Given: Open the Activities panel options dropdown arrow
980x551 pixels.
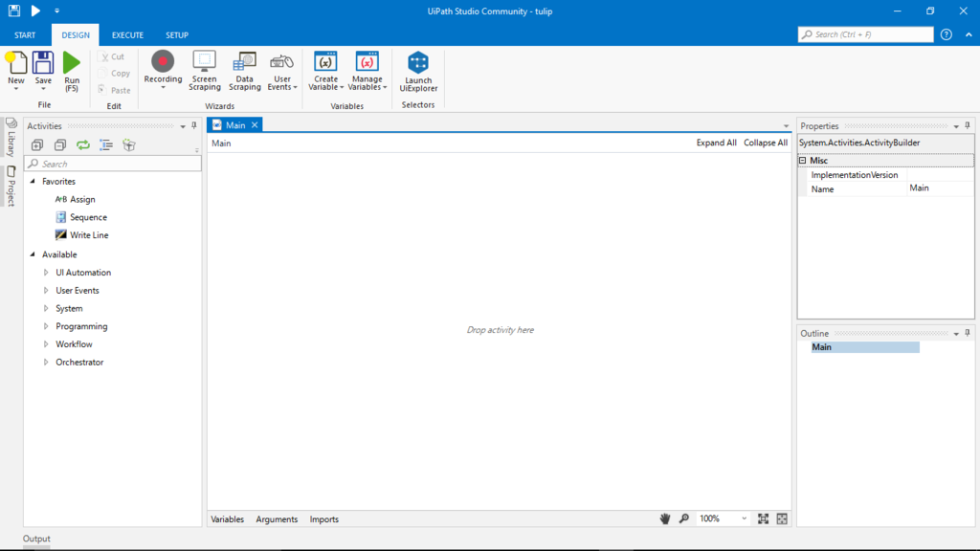Looking at the screenshot, I should (183, 126).
